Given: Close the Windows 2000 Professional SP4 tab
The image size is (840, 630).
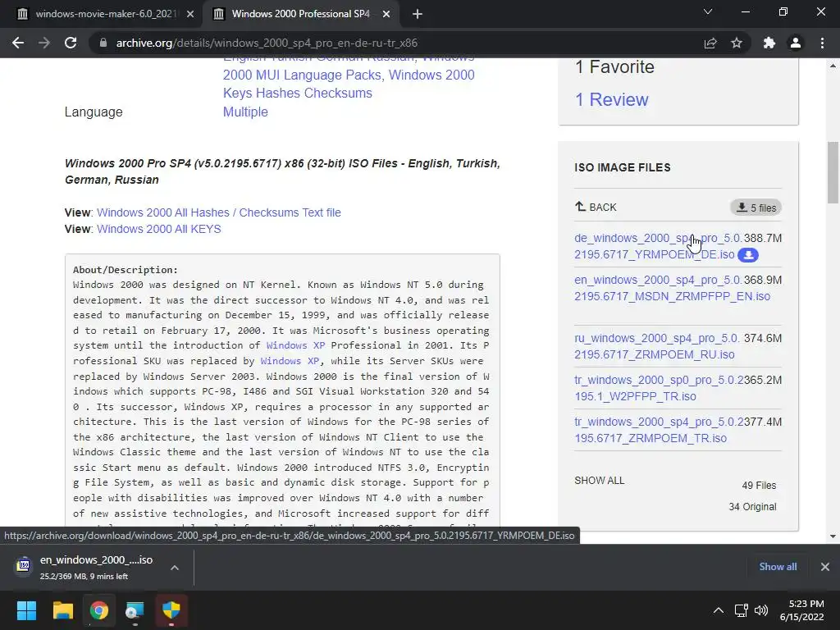Looking at the screenshot, I should pyautogui.click(x=386, y=14).
